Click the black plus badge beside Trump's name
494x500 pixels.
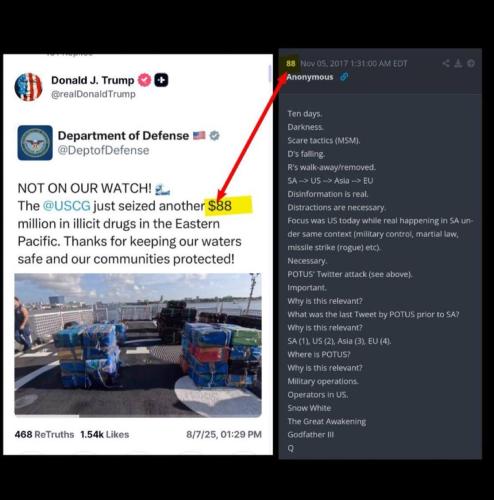pyautogui.click(x=161, y=80)
